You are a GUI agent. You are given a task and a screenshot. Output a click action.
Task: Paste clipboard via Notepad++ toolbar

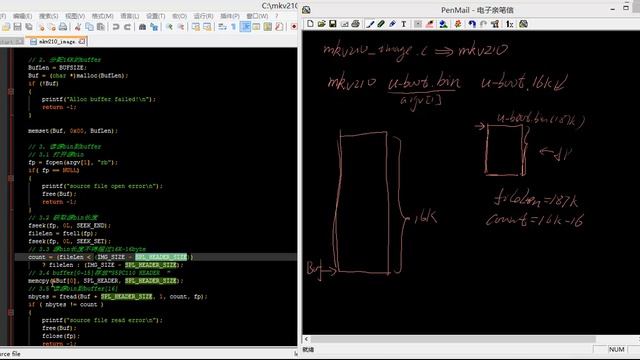coord(100,27)
